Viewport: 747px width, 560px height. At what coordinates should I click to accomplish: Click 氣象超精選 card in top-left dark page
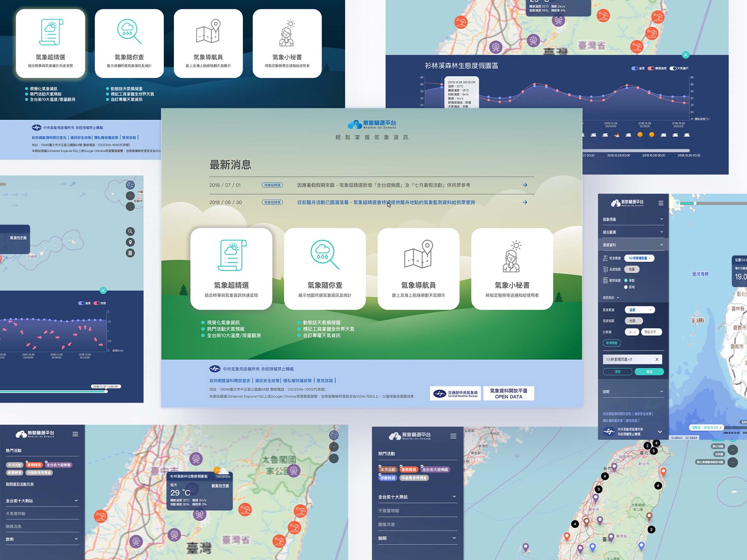[51, 44]
